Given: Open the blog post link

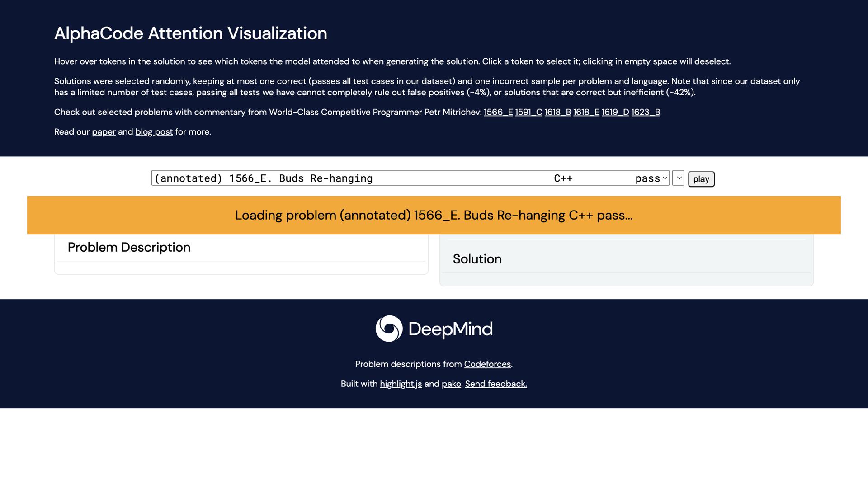Looking at the screenshot, I should [153, 132].
